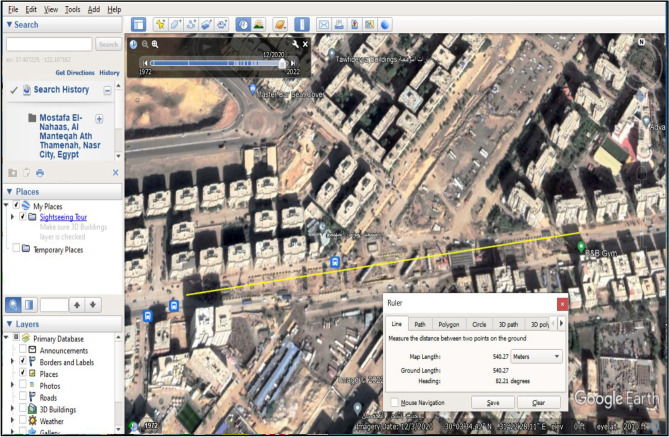Click the Clear button in Ruler
Viewport: 669px width, 437px height.
coord(538,402)
